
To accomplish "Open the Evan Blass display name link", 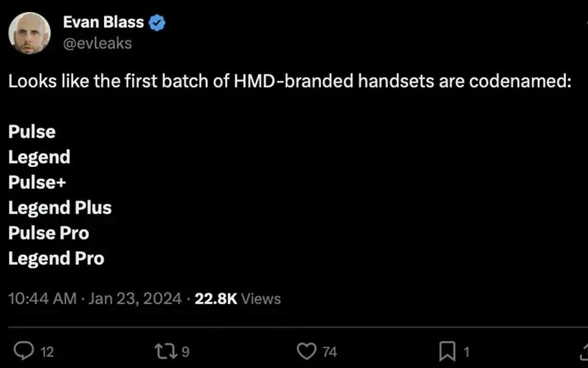I will 103,22.
